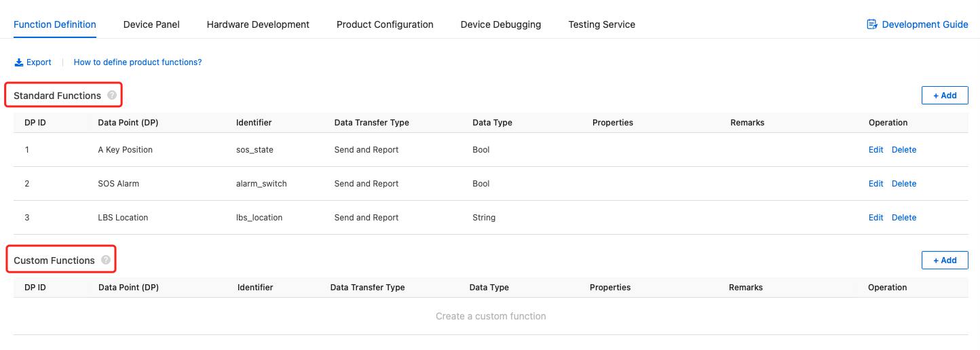The height and width of the screenshot is (350, 980).
Task: Open the Hardware Development tab
Action: [258, 24]
